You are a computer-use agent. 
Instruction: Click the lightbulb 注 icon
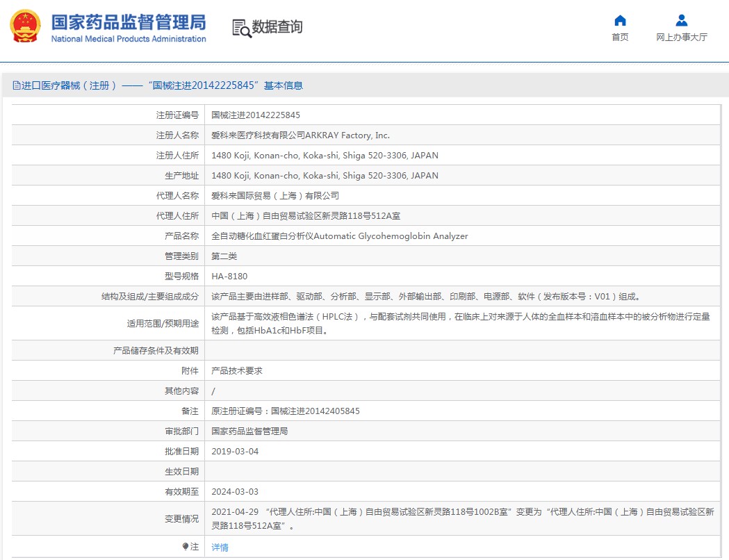[x=186, y=547]
